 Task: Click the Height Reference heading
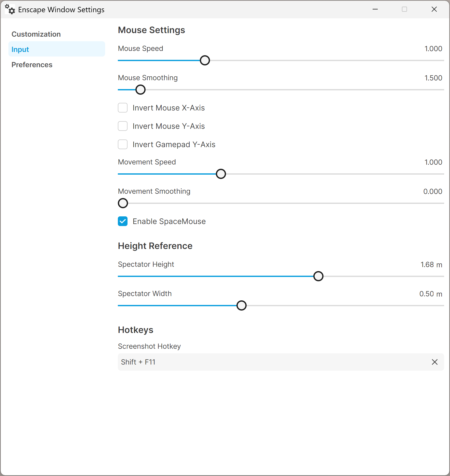coord(155,246)
